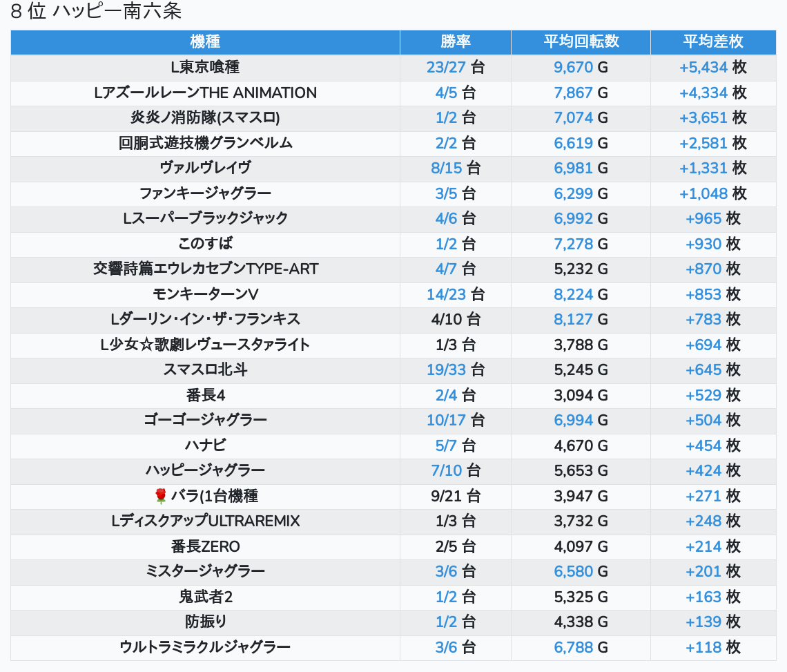Select ゴーゴージャグラー machine name
Screen dimensions: 787x672
click(205, 421)
